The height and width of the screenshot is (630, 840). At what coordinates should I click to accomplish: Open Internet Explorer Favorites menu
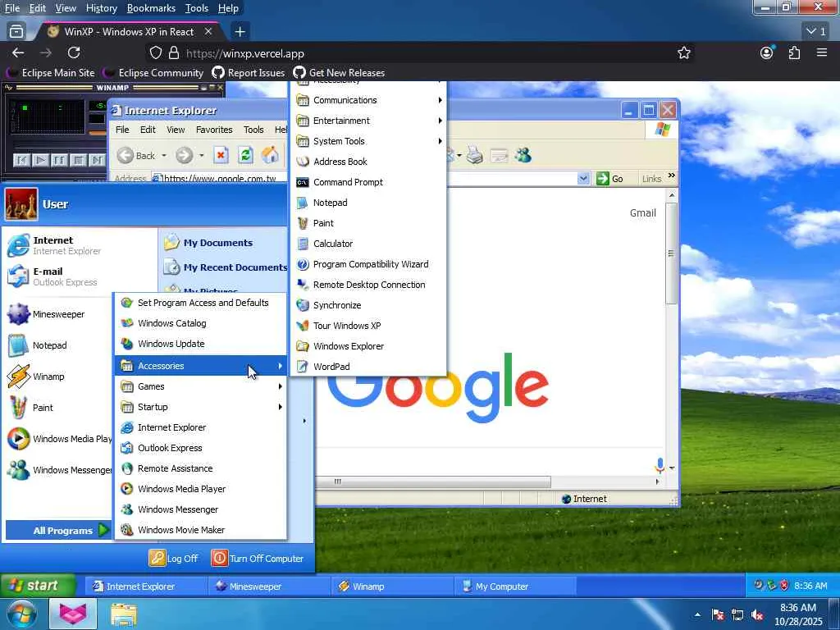[x=214, y=130]
